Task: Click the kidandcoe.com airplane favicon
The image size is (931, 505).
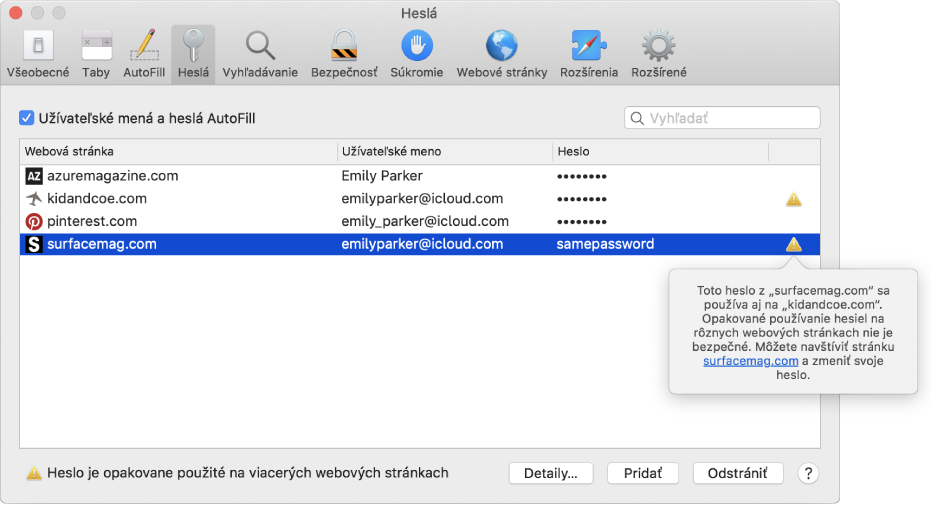Action: [x=34, y=198]
